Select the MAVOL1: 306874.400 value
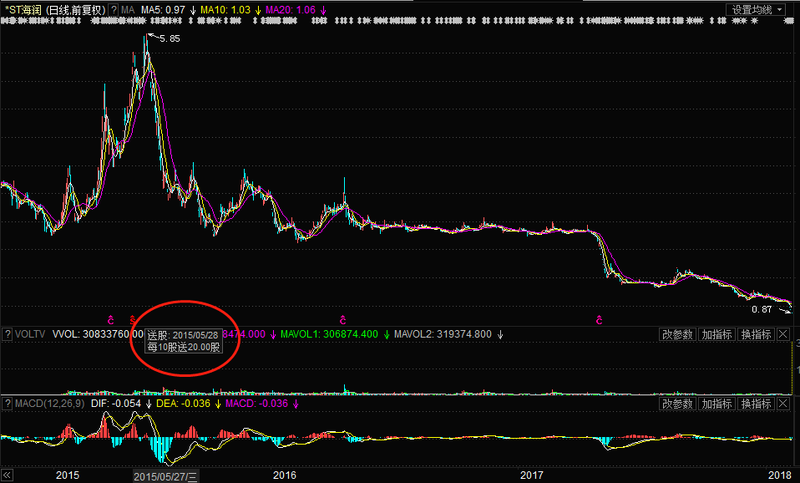Image resolution: width=800 pixels, height=483 pixels. tap(329, 335)
